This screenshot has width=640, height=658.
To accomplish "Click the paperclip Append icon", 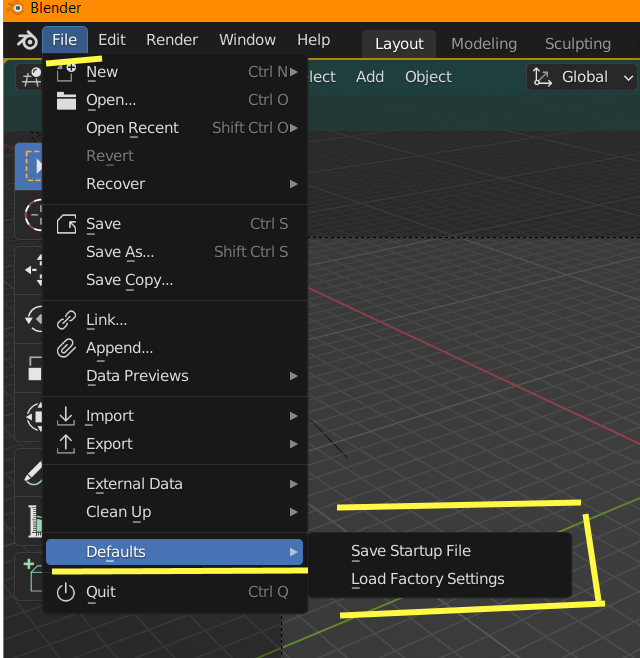I will 66,348.
